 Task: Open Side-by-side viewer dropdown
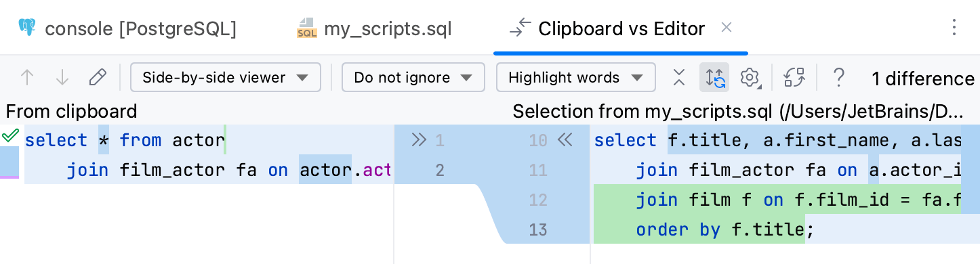coord(226,78)
